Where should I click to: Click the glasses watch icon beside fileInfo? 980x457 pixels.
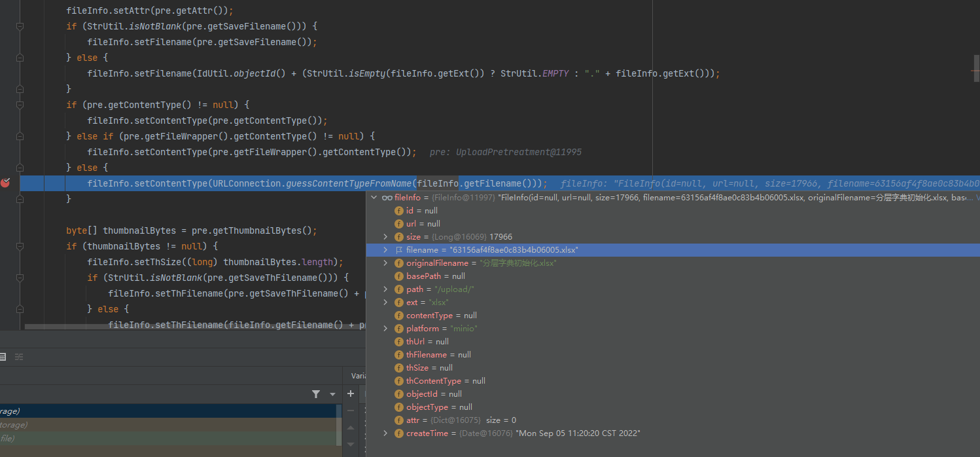(387, 197)
